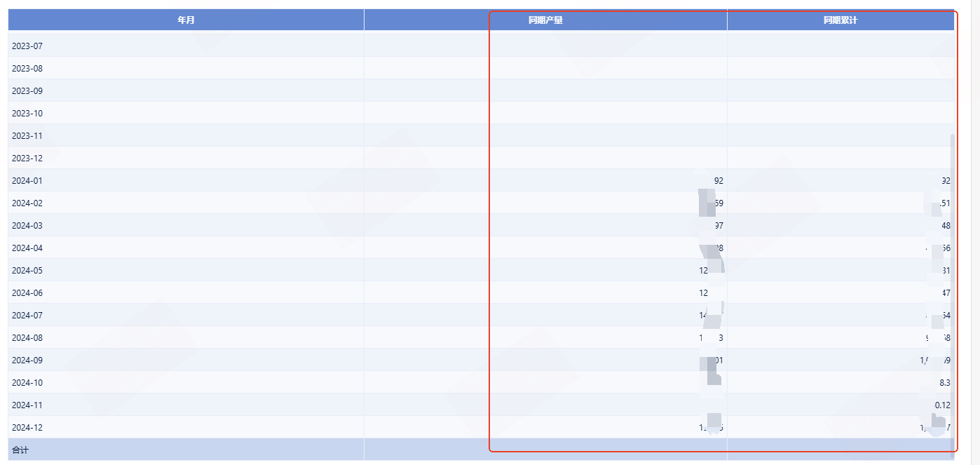This screenshot has width=980, height=465.
Task: Select the 2024-04 row label
Action: 27,248
